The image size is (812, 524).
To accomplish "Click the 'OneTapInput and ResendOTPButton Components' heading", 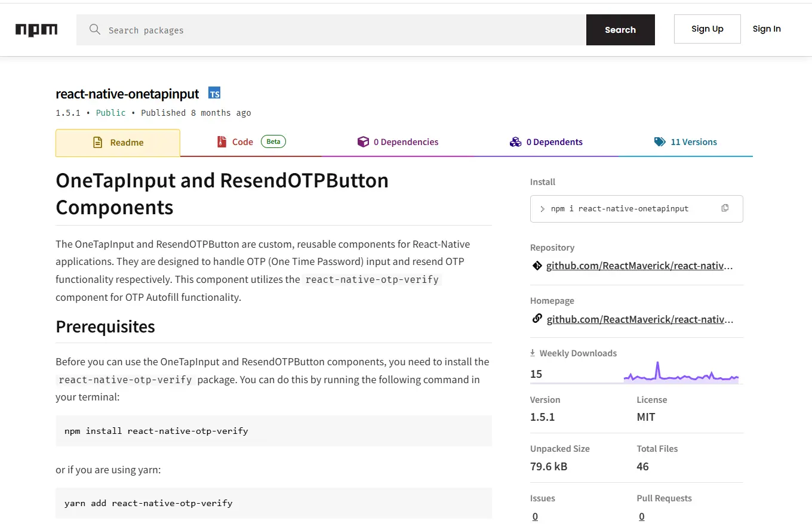I will point(222,193).
